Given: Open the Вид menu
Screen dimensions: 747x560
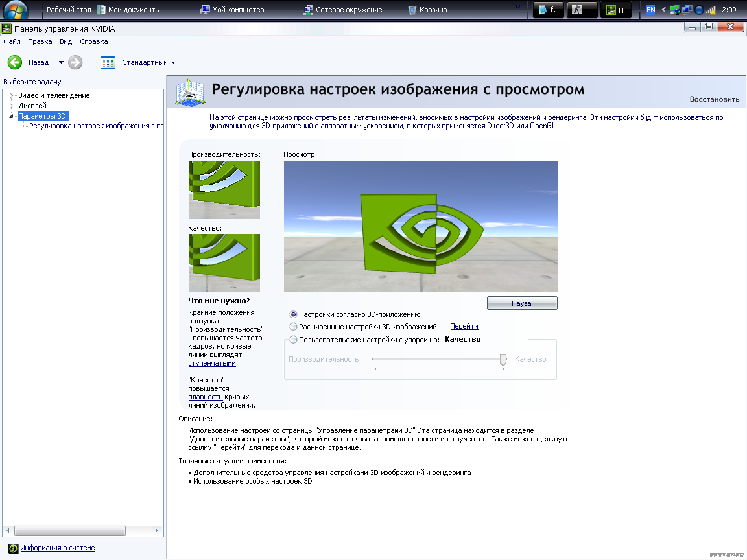Looking at the screenshot, I should click(65, 41).
